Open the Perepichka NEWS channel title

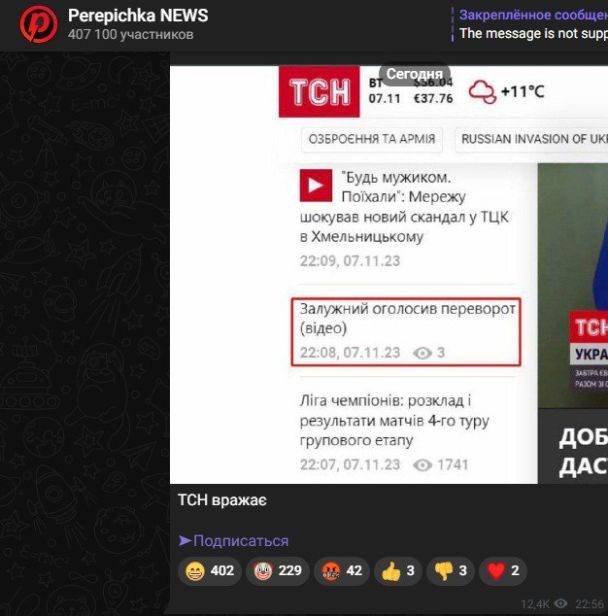138,15
